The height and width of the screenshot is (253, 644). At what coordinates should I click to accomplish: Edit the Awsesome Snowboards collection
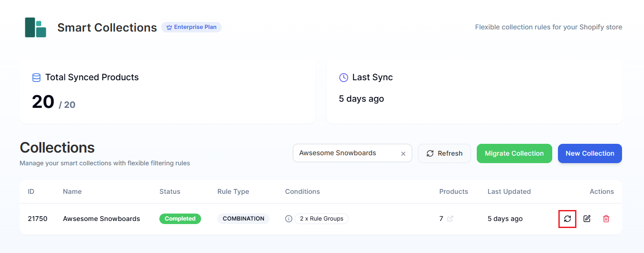click(587, 218)
